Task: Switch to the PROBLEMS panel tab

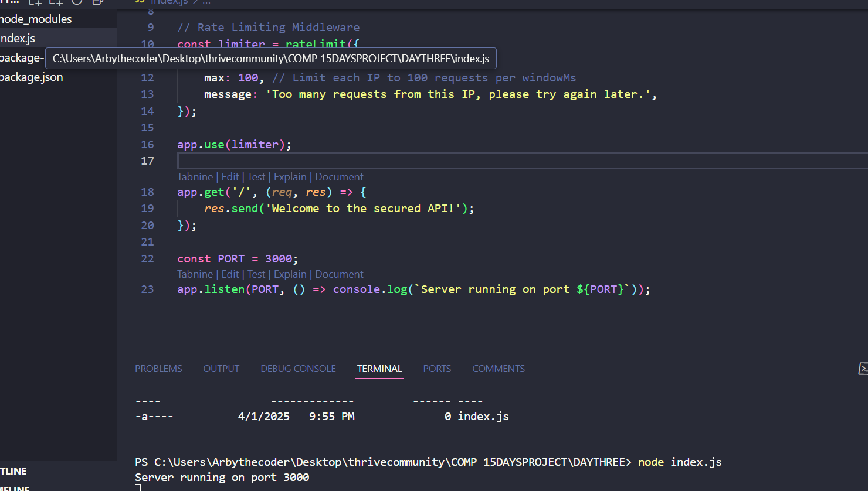Action: coord(158,369)
